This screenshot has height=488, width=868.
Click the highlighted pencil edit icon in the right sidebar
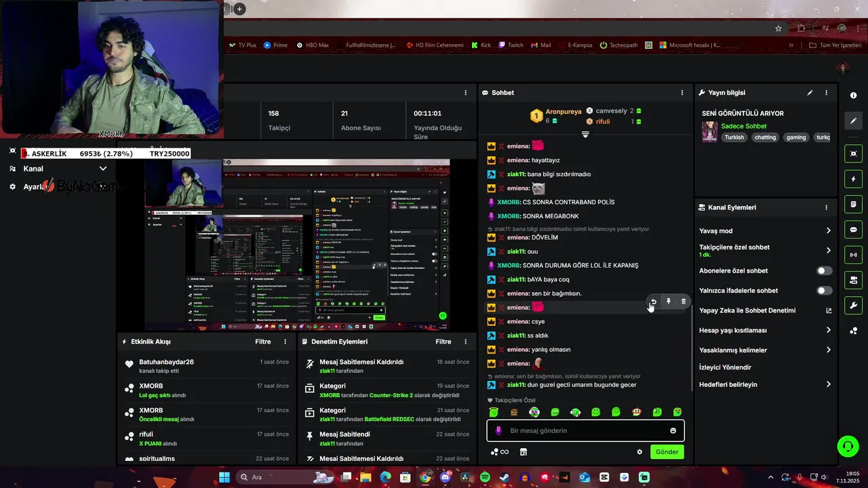point(853,121)
